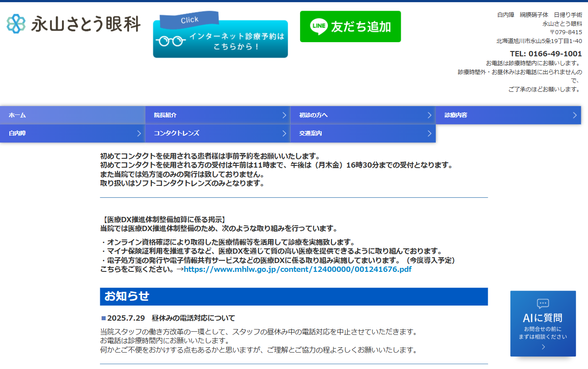Click the line starting 当院スタッフの働き方改革の一環として
This screenshot has height=369, width=588.
259,332
